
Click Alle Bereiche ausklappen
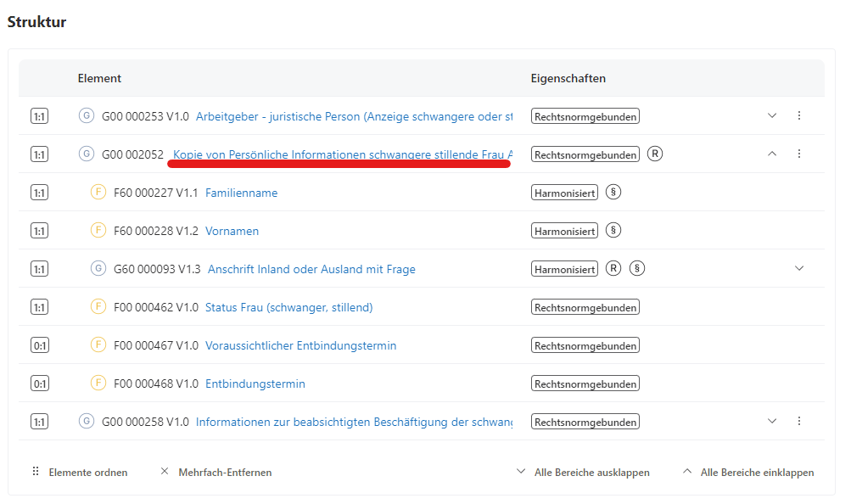click(x=584, y=472)
